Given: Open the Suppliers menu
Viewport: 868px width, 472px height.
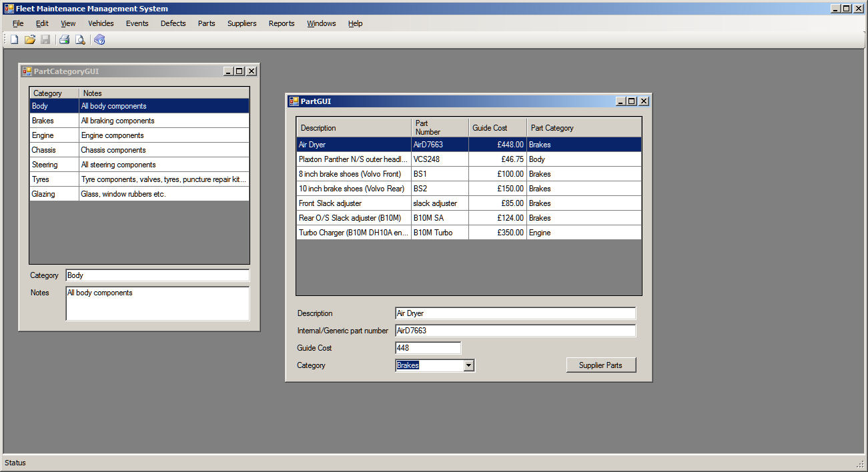Looking at the screenshot, I should click(242, 23).
